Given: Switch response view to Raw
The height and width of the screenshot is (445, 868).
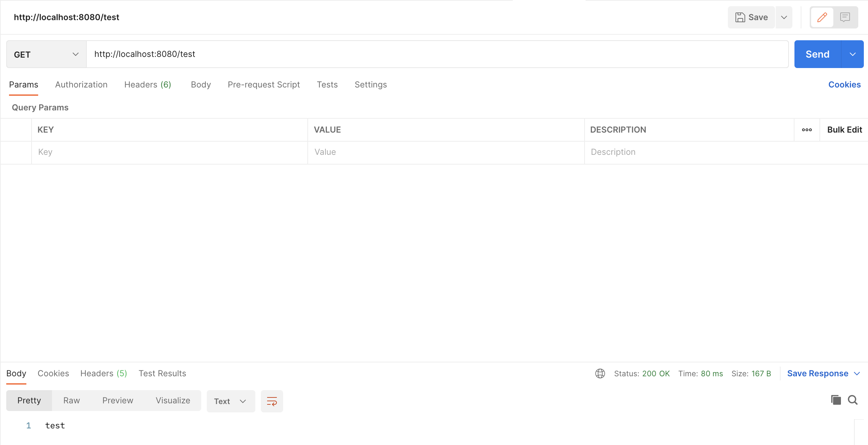Looking at the screenshot, I should tap(71, 401).
